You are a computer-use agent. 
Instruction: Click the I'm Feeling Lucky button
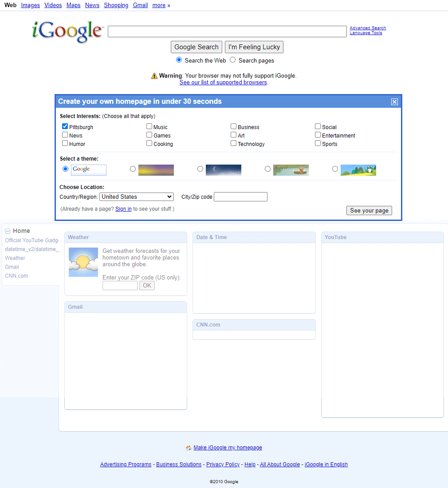(254, 47)
